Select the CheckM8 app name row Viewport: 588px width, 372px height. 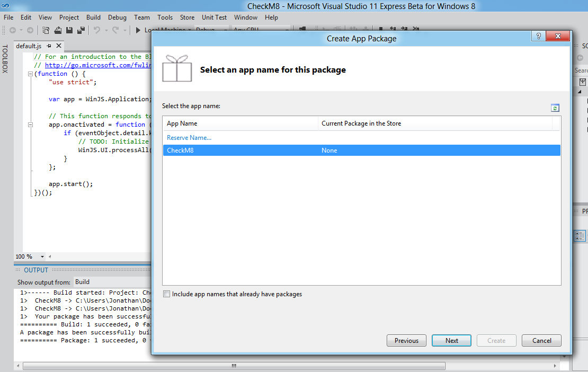[361, 150]
